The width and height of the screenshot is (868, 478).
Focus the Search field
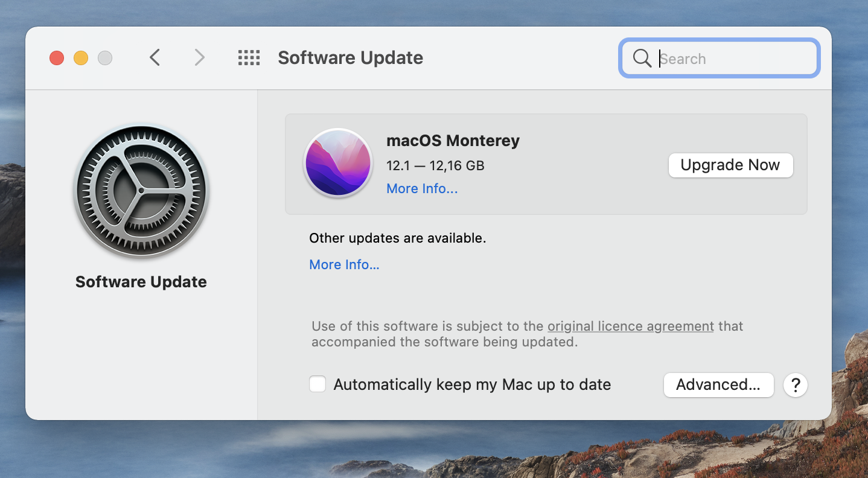(x=719, y=59)
